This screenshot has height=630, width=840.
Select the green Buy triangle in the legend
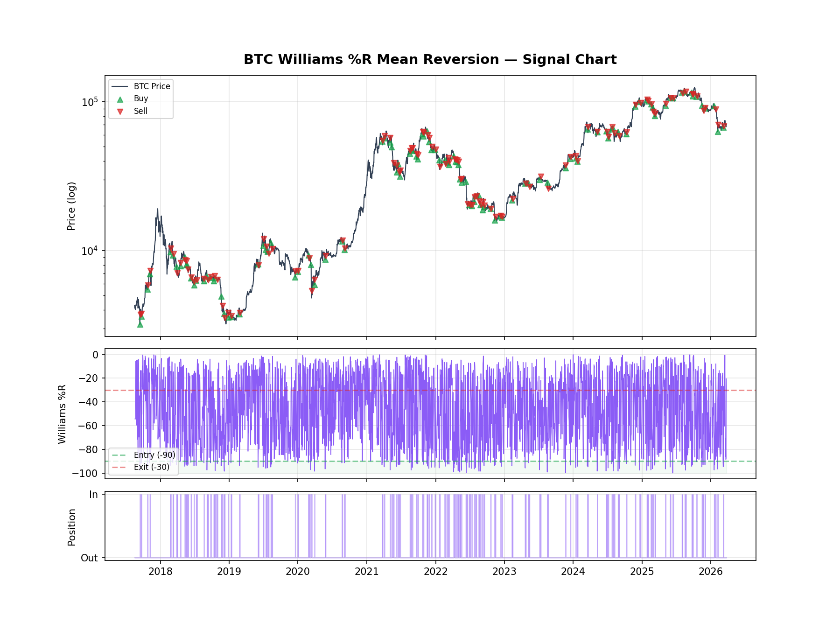pos(119,99)
